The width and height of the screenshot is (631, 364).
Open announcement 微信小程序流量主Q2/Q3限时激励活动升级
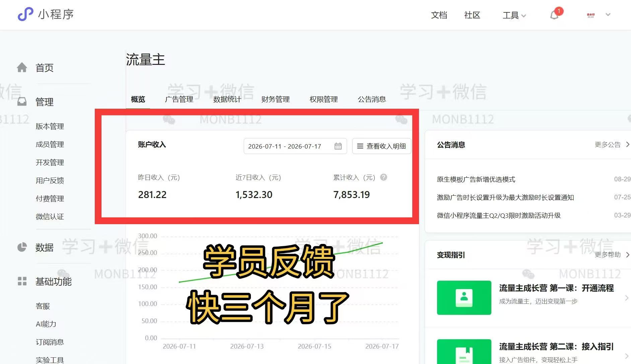point(499,215)
